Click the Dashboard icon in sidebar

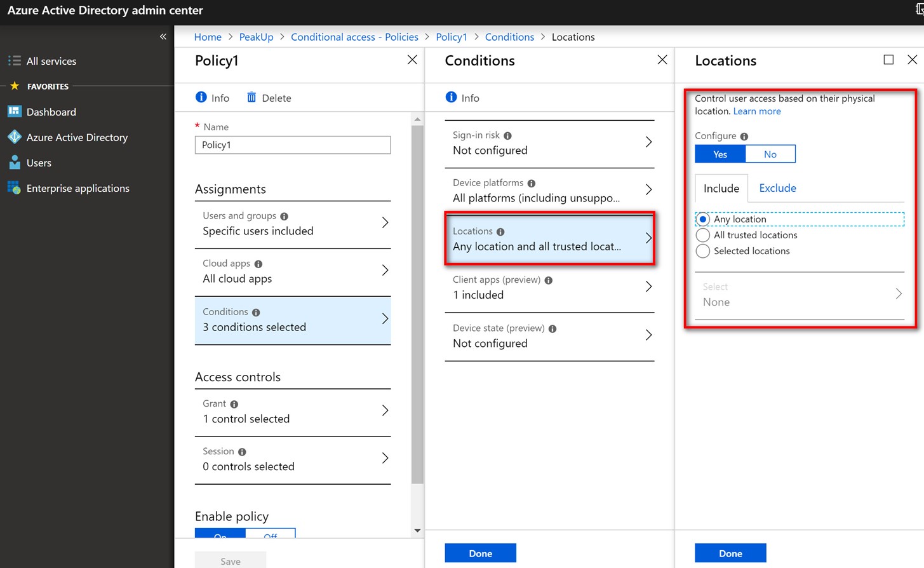14,112
